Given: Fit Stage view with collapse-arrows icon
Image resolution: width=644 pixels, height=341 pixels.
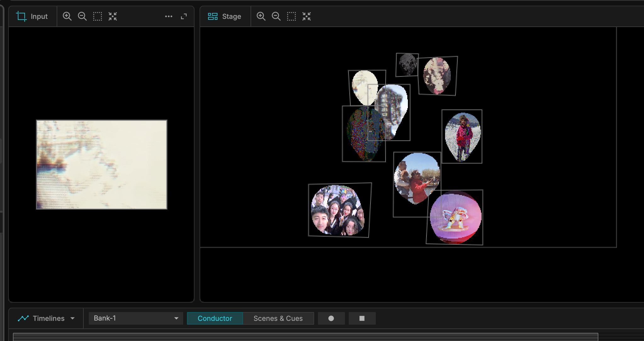Looking at the screenshot, I should click(307, 16).
